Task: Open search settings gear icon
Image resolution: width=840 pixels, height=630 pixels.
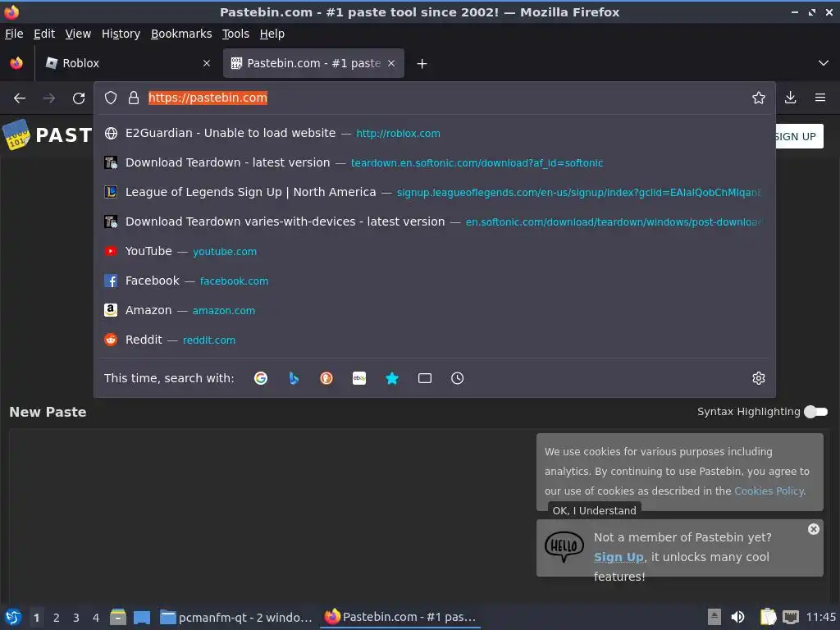Action: (x=759, y=378)
